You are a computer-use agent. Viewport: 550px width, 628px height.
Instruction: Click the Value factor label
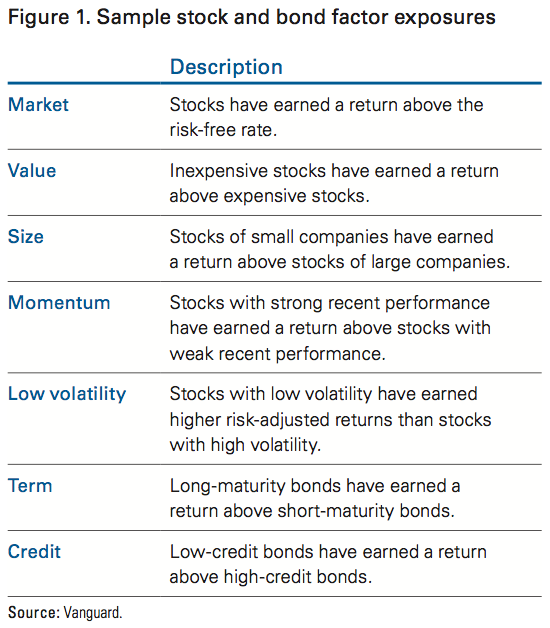32,171
